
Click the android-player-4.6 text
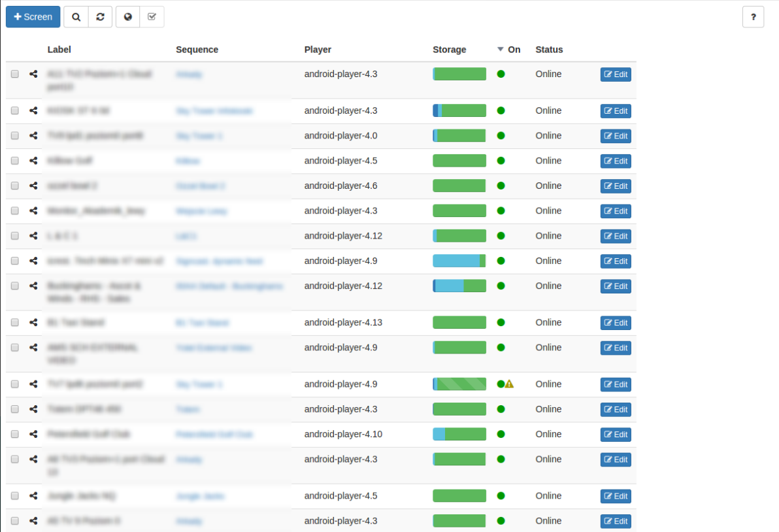pyautogui.click(x=341, y=186)
